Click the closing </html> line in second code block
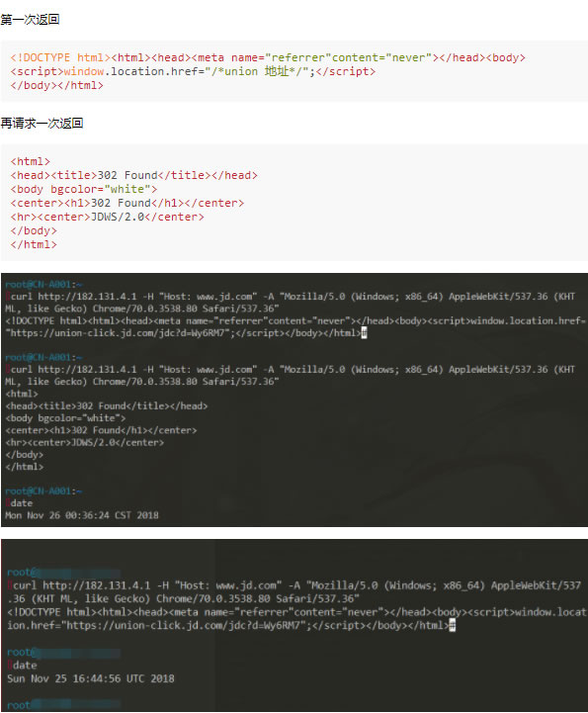The image size is (588, 713). pos(34,244)
